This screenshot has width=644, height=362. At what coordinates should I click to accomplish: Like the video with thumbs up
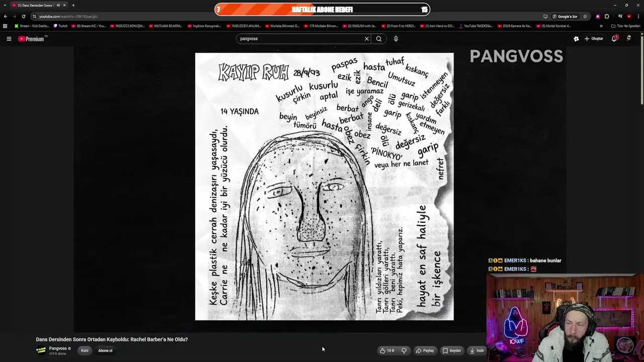387,350
